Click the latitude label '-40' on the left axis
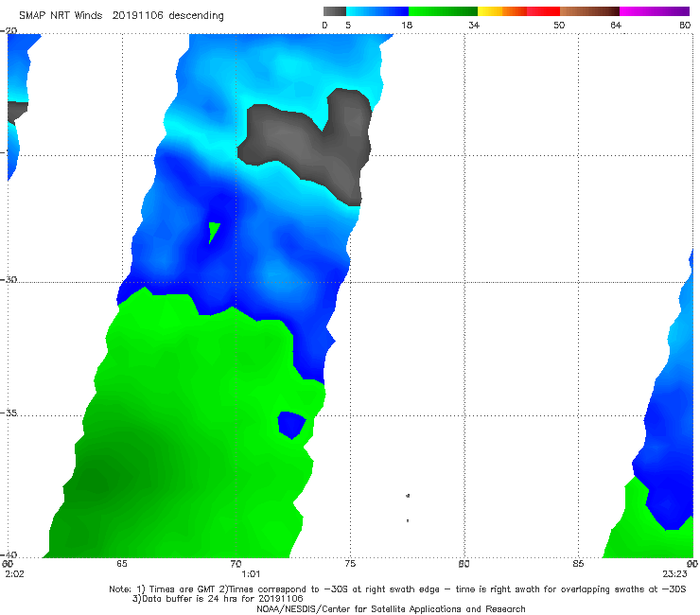 [x=9, y=554]
